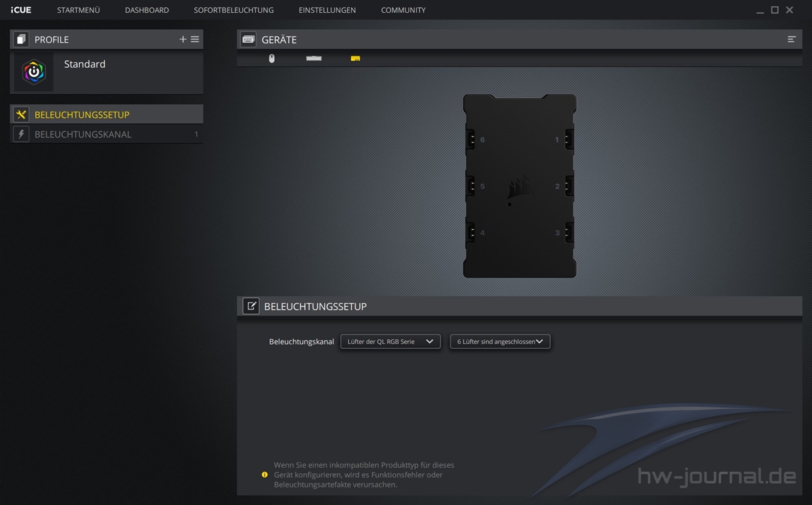Select Beleuchtungssetup in sidebar
The height and width of the screenshot is (505, 812).
click(106, 114)
